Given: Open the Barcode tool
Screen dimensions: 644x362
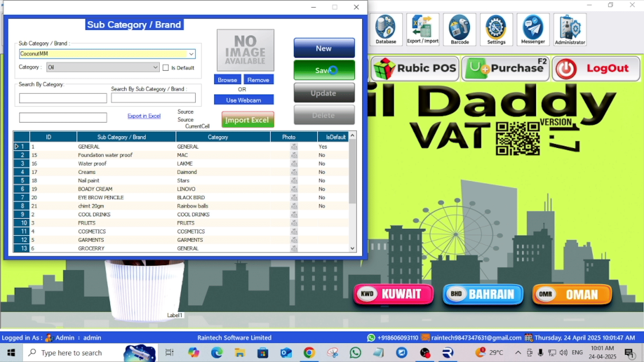Looking at the screenshot, I should [460, 29].
